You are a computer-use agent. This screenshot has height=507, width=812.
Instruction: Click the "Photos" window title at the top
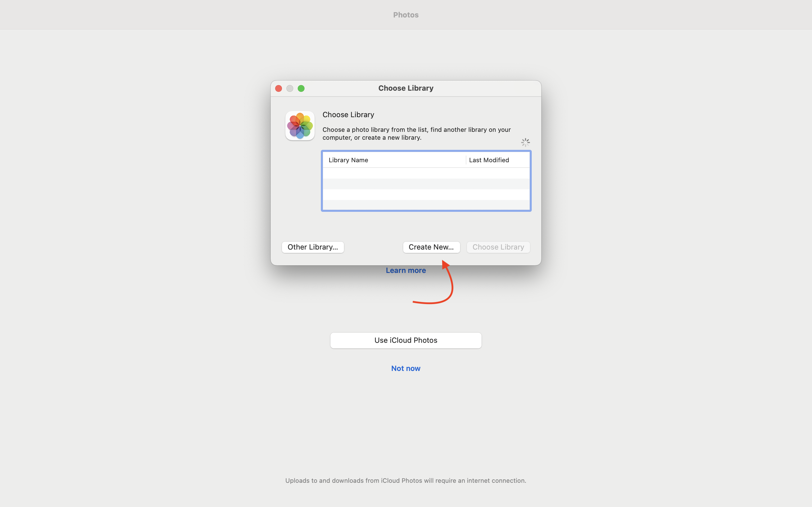[406, 14]
